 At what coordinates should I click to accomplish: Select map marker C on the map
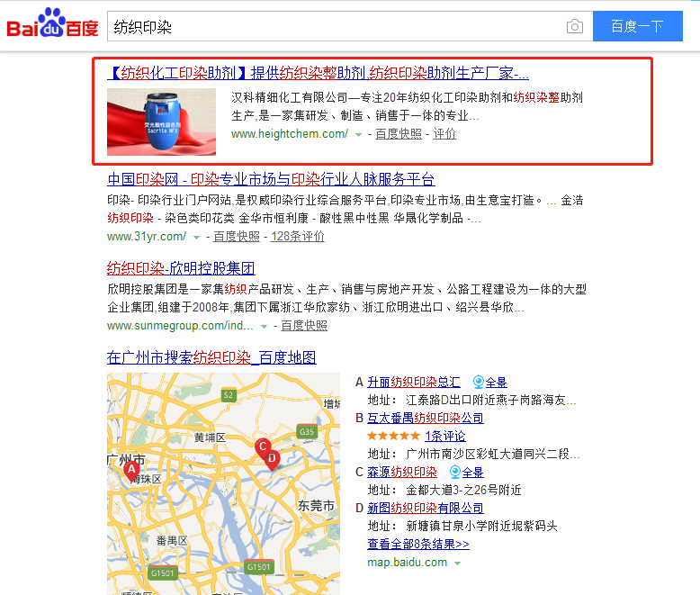(263, 447)
